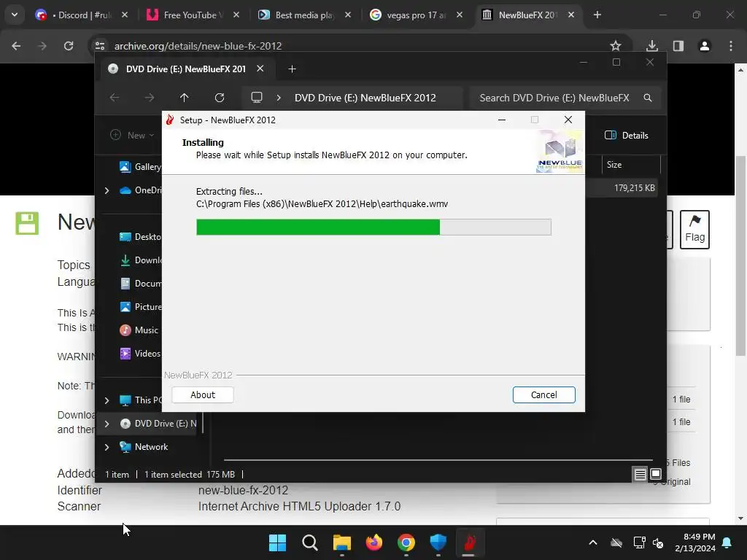The image size is (747, 560).
Task: Open Chrome downloads icon
Action: (x=651, y=46)
